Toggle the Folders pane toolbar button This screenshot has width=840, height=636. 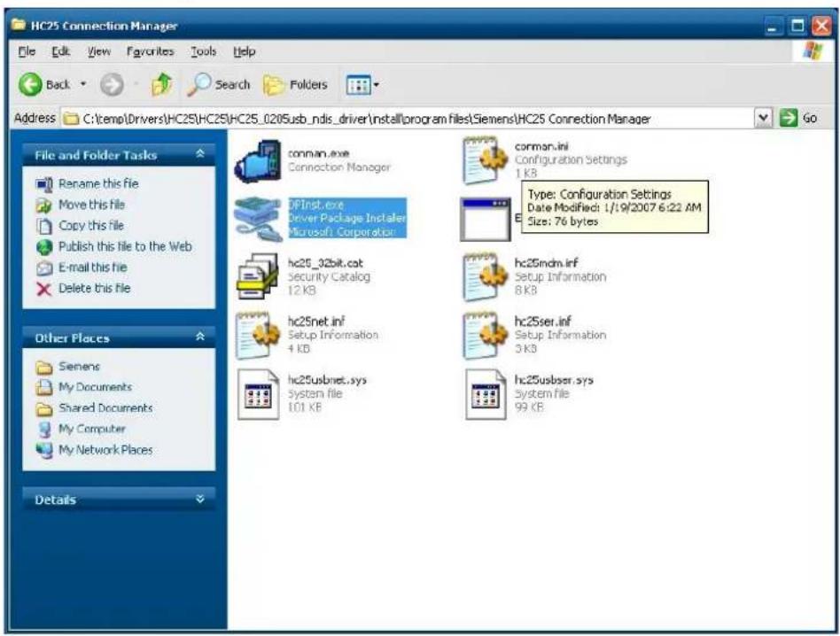coord(295,84)
